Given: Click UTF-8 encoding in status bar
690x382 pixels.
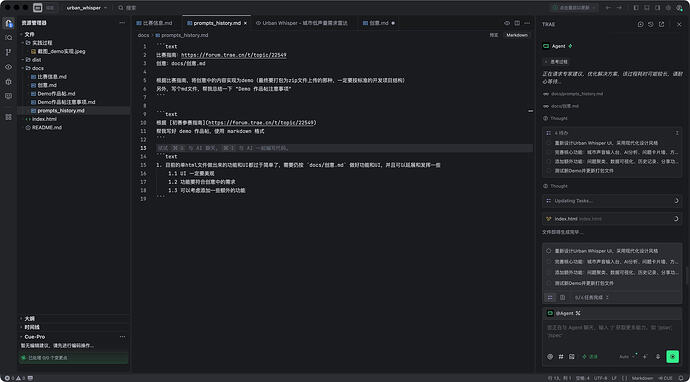Looking at the screenshot, I should (x=600, y=378).
